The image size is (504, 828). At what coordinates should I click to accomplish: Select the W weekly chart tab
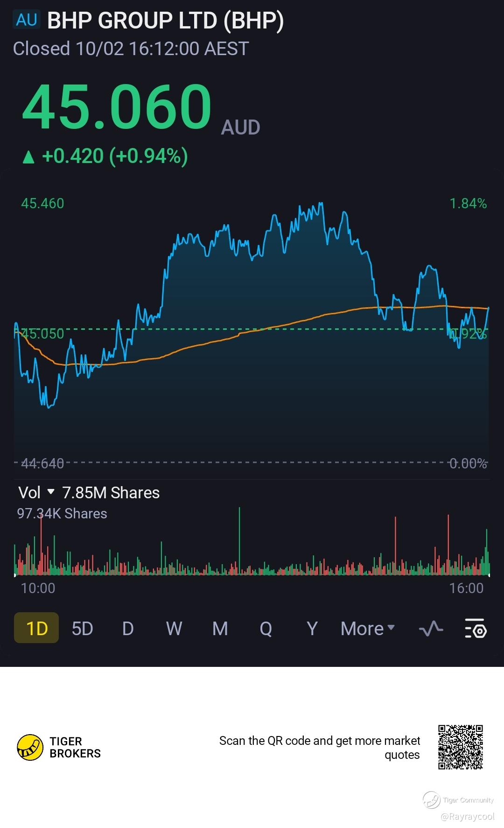tap(174, 629)
